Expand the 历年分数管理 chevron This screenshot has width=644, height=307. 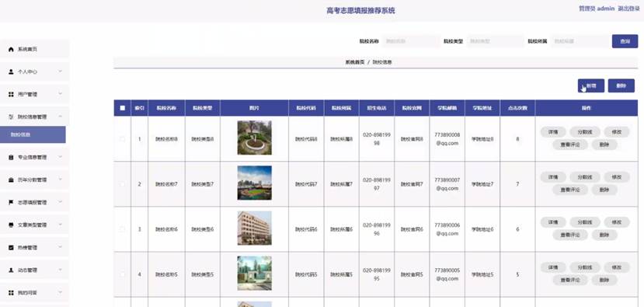60,180
